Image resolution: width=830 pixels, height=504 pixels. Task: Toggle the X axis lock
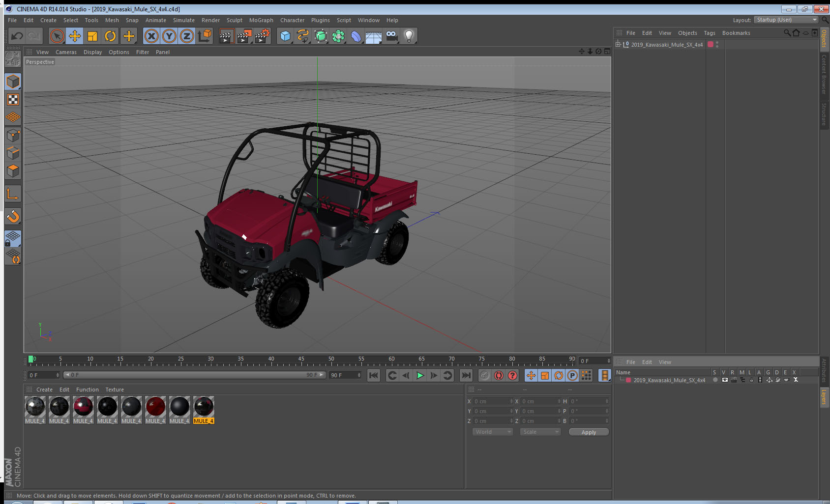pos(151,36)
